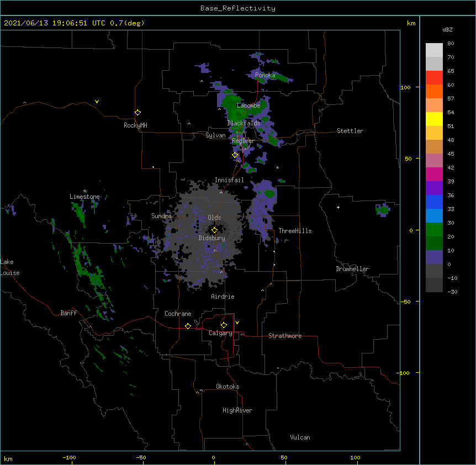Click the yellow diamond marker below Cochrane
Image resolution: width=476 pixels, height=465 pixels.
(x=188, y=326)
